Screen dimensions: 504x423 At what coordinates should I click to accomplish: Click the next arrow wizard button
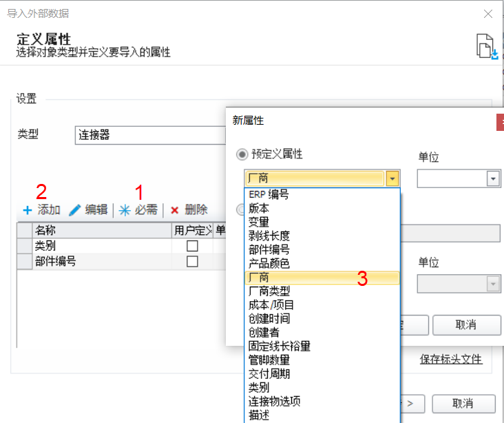[x=412, y=404]
